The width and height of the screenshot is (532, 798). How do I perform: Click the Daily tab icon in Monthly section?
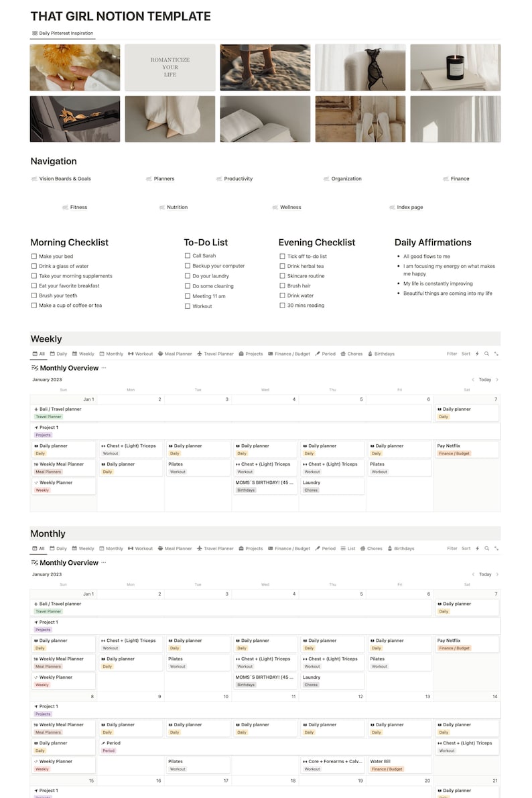52,549
